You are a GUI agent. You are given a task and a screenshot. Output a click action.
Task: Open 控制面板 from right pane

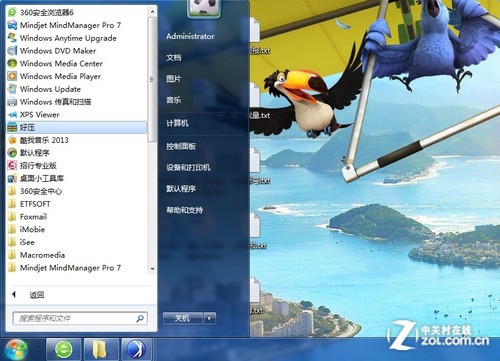181,146
